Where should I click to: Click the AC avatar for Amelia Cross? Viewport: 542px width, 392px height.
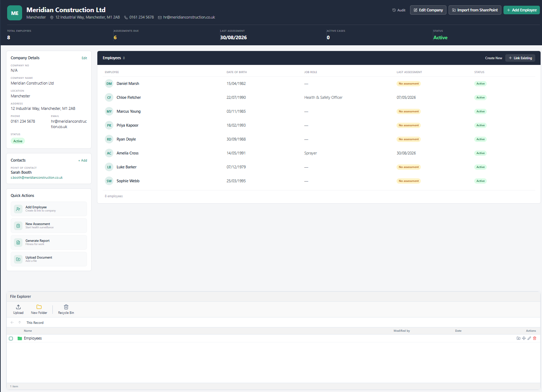pyautogui.click(x=109, y=153)
